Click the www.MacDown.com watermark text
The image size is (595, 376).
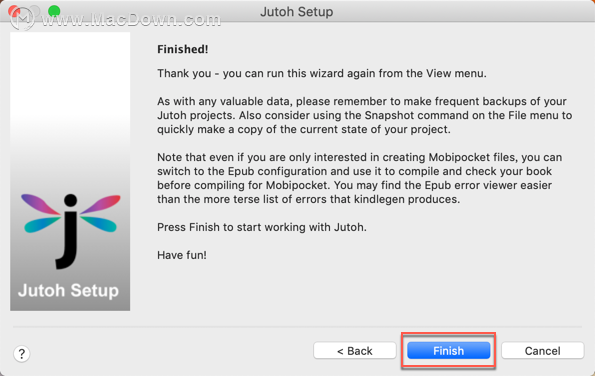[x=131, y=20]
